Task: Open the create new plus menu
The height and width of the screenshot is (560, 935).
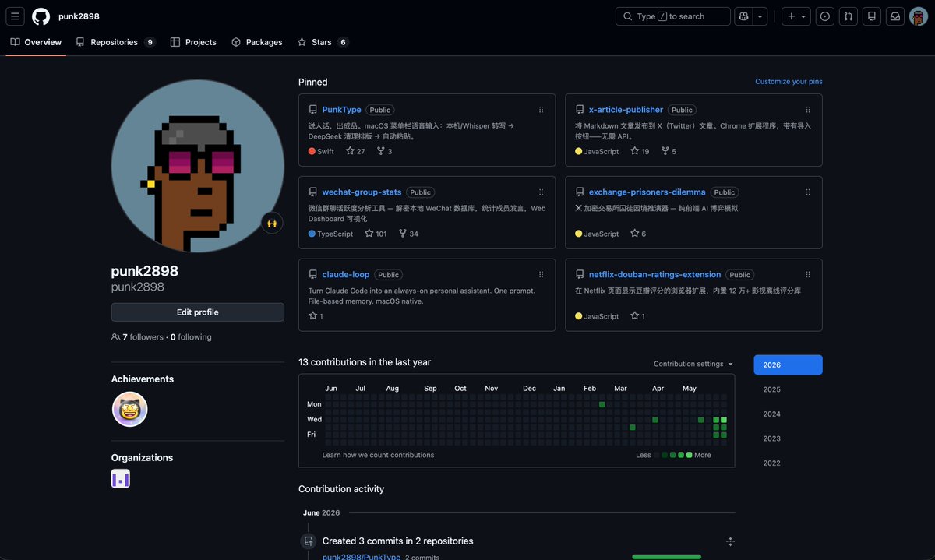Action: (796, 16)
